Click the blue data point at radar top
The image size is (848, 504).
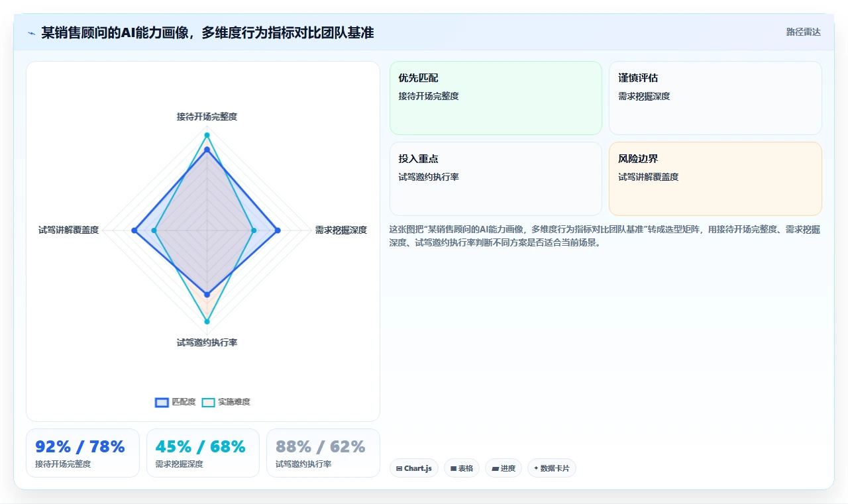click(207, 150)
